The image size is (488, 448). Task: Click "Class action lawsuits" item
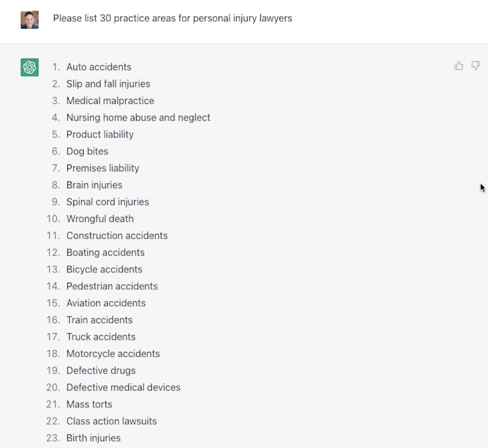[112, 421]
